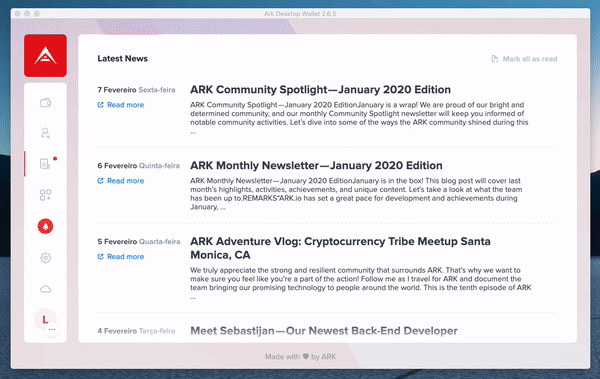Click the cloud network status icon
The width and height of the screenshot is (600, 379).
(x=45, y=289)
